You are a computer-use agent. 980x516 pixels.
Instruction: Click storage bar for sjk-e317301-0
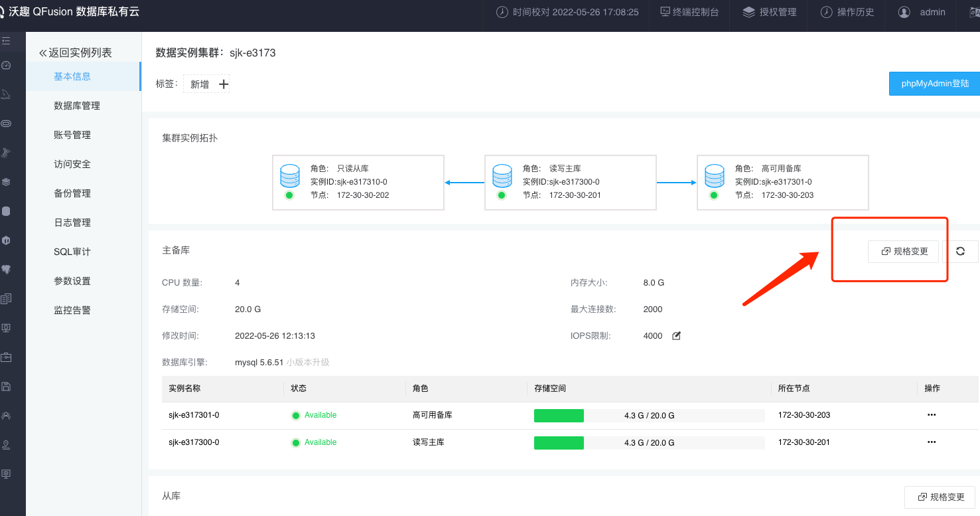tap(649, 416)
